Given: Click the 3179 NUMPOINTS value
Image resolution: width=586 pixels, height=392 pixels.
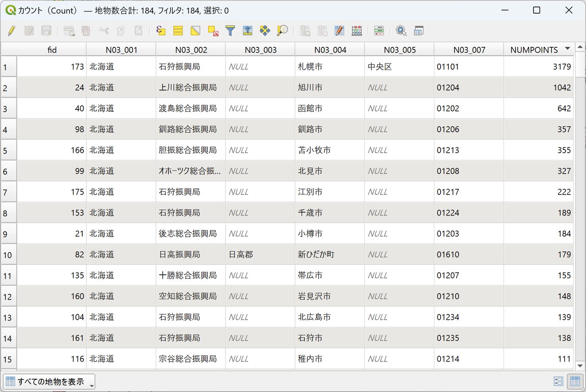Looking at the screenshot, I should (x=538, y=67).
